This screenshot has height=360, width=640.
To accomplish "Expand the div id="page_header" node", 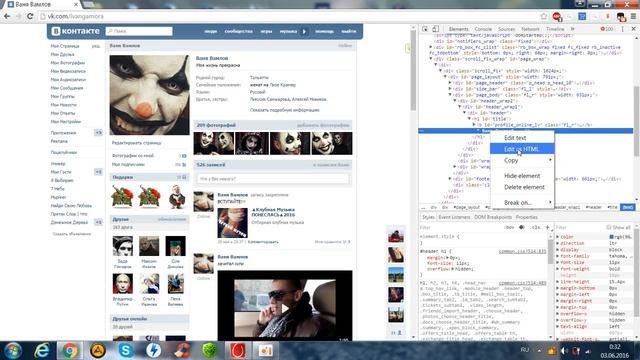I will coord(450,83).
